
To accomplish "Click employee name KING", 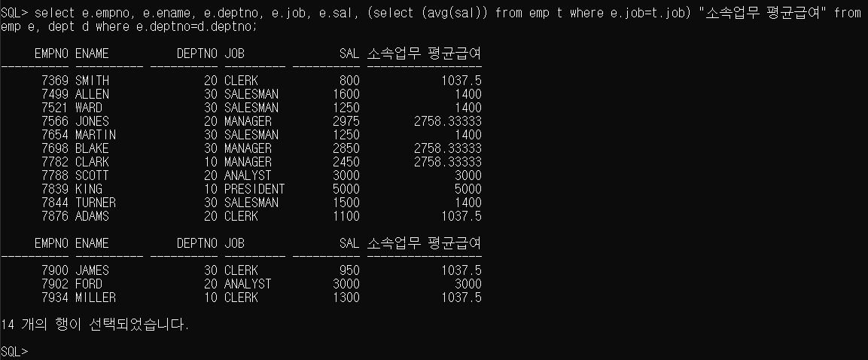I will (x=89, y=190).
